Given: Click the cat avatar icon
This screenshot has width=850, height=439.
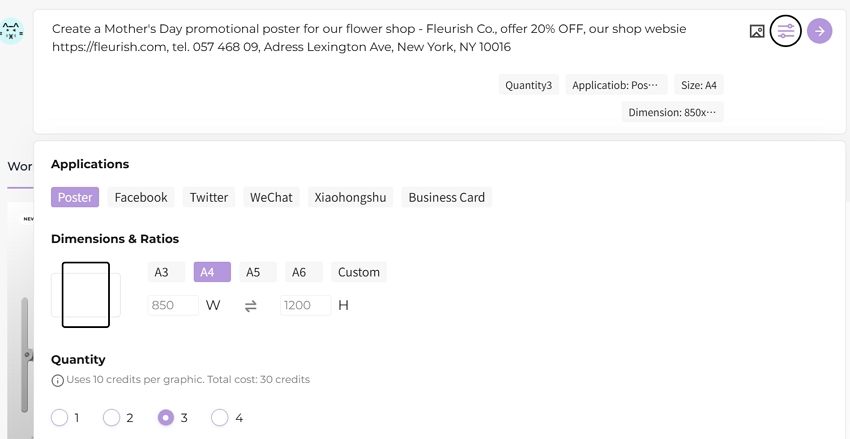Looking at the screenshot, I should click(11, 31).
